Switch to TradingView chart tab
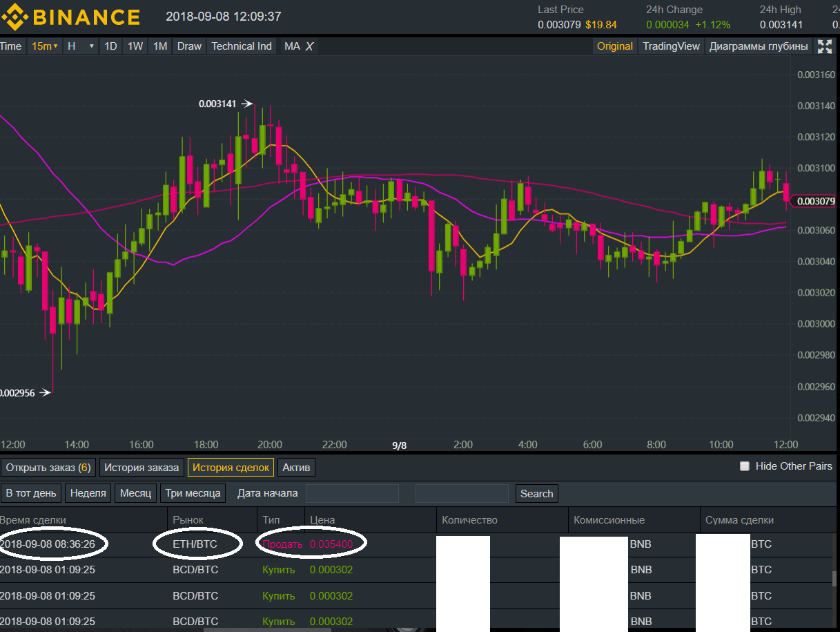 click(671, 46)
